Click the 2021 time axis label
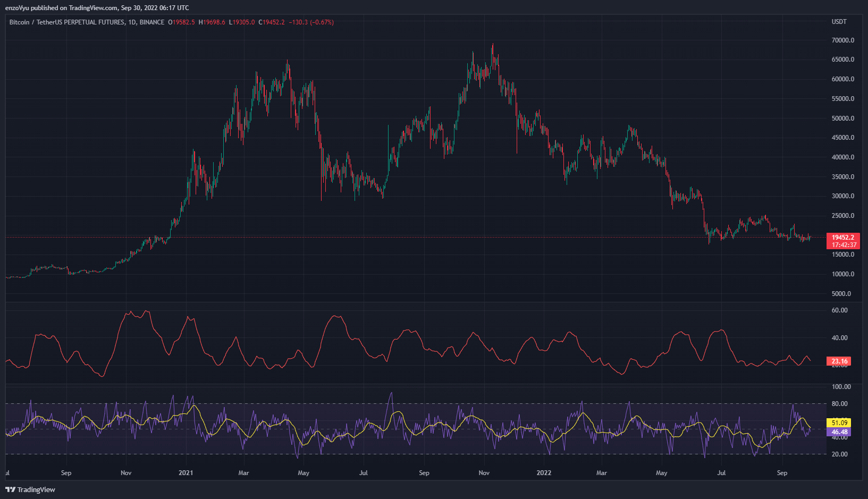The height and width of the screenshot is (499, 868). (186, 473)
